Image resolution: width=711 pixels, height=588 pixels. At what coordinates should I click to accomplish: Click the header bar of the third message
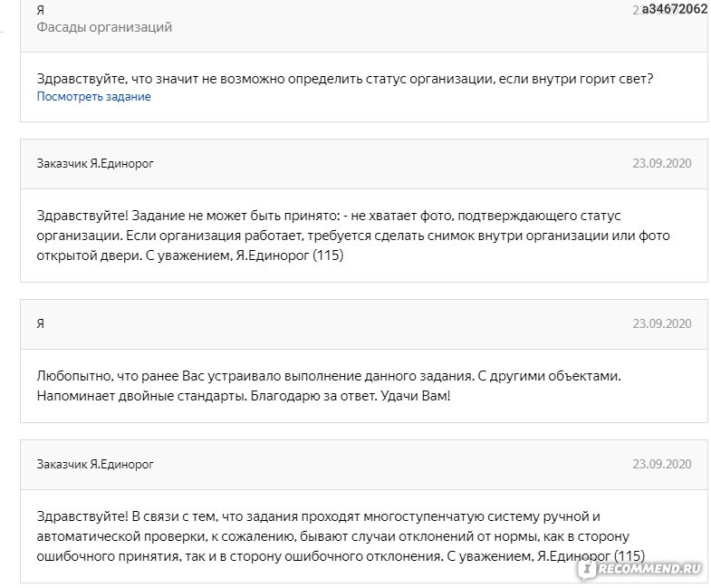point(364,324)
